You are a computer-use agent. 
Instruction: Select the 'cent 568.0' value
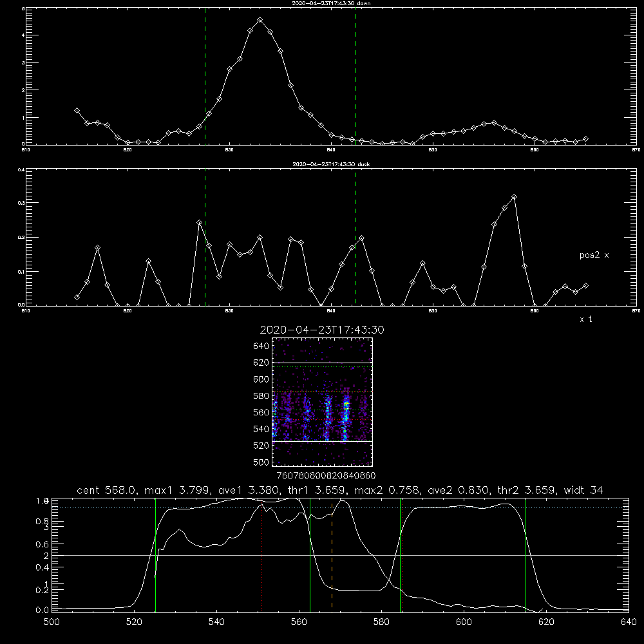[106, 490]
